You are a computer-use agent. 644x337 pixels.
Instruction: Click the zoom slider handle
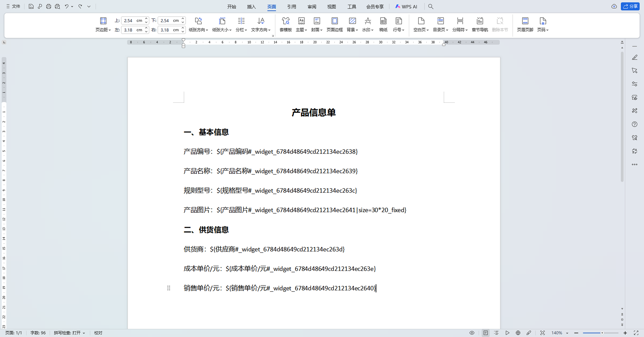602,333
